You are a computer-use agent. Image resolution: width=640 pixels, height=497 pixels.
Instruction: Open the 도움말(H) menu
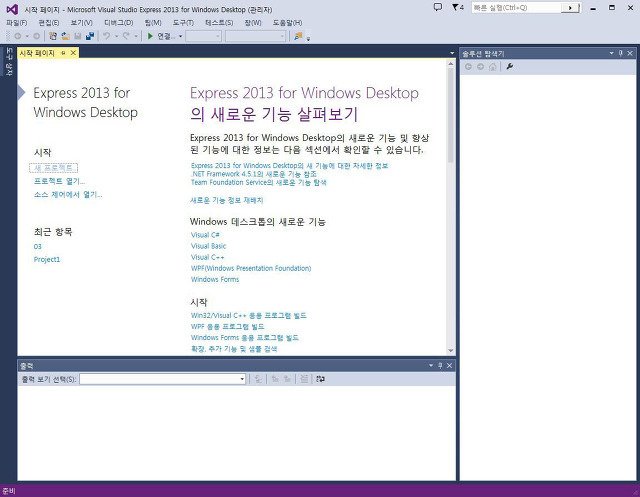coord(287,22)
